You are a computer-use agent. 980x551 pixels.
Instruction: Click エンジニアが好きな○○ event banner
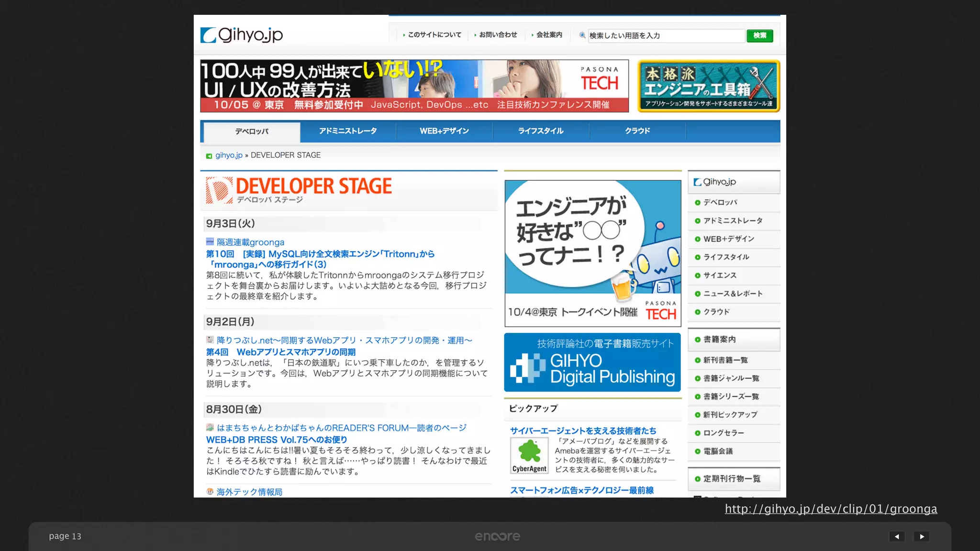click(x=593, y=253)
